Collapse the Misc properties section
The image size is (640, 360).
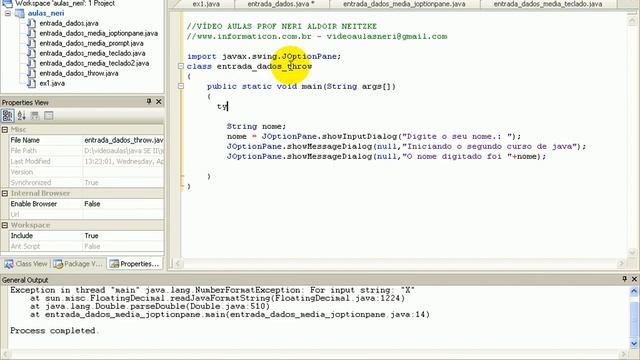5,129
